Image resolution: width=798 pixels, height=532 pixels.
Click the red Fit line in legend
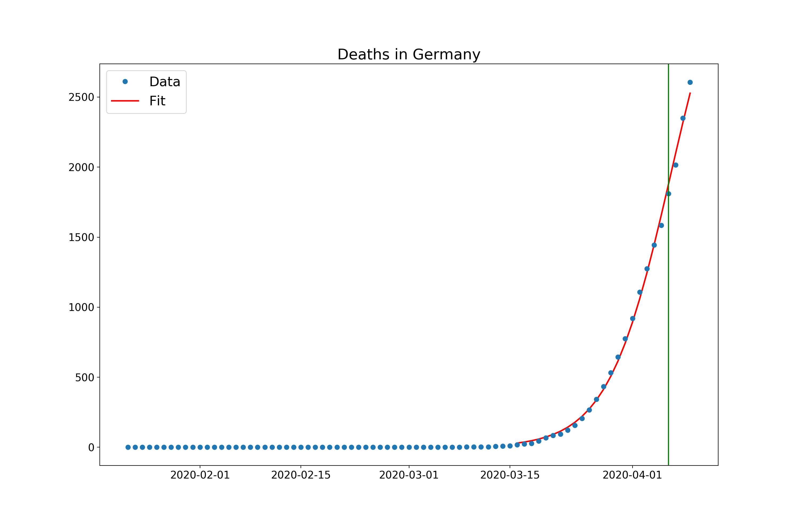tap(125, 101)
